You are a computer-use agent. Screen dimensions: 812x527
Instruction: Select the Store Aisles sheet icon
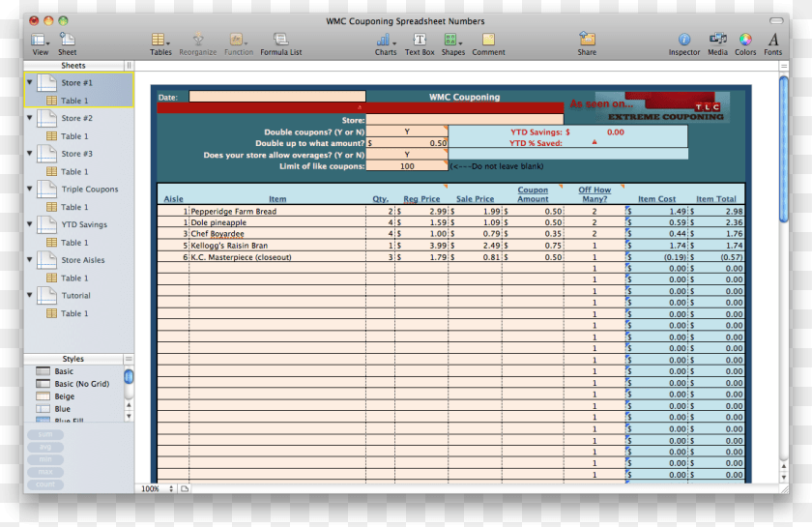pos(46,259)
